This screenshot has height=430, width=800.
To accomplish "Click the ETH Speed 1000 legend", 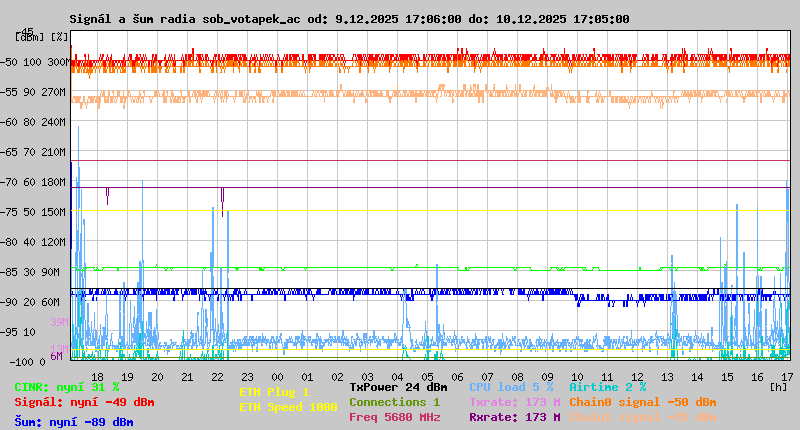I will (288, 407).
